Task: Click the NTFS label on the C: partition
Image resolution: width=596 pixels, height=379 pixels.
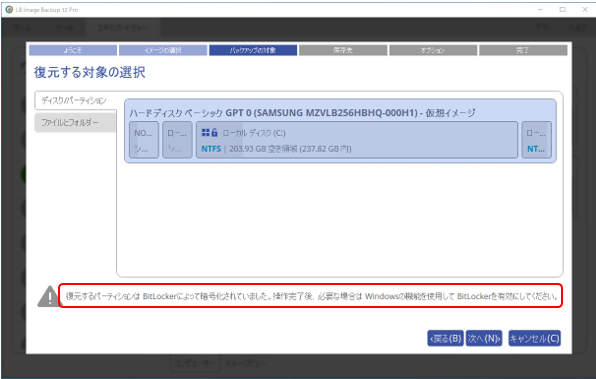Action: pos(211,149)
